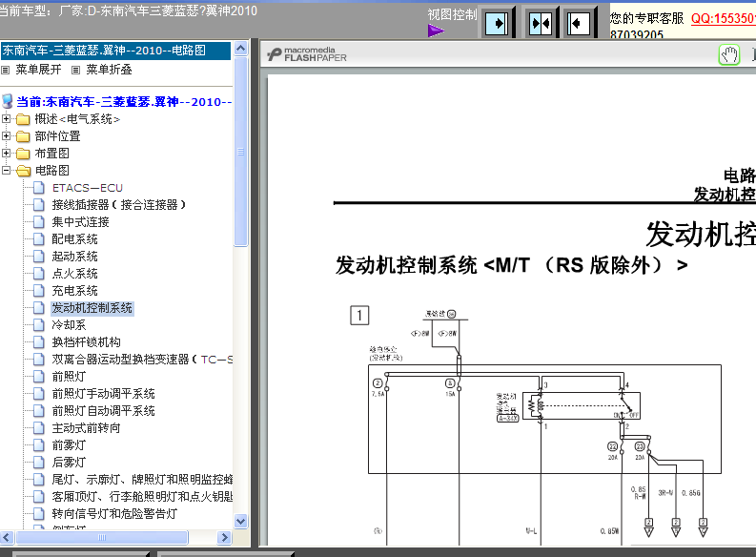Open the 前照灯自动调平系统 document
The height and width of the screenshot is (557, 756).
point(103,410)
